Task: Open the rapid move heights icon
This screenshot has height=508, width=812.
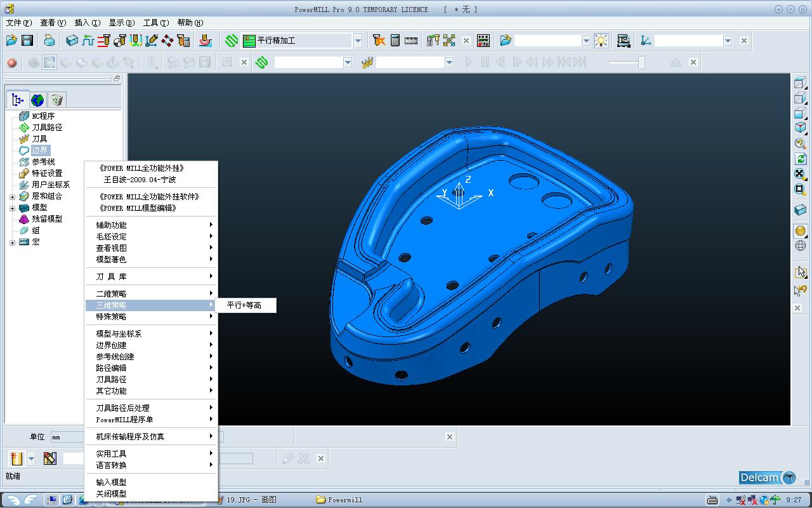Action: (x=88, y=41)
